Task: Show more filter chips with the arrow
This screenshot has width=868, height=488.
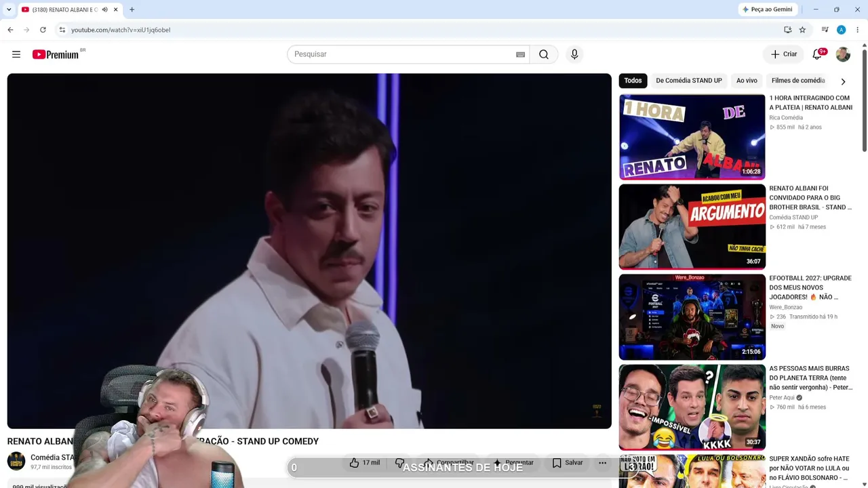Action: point(843,81)
